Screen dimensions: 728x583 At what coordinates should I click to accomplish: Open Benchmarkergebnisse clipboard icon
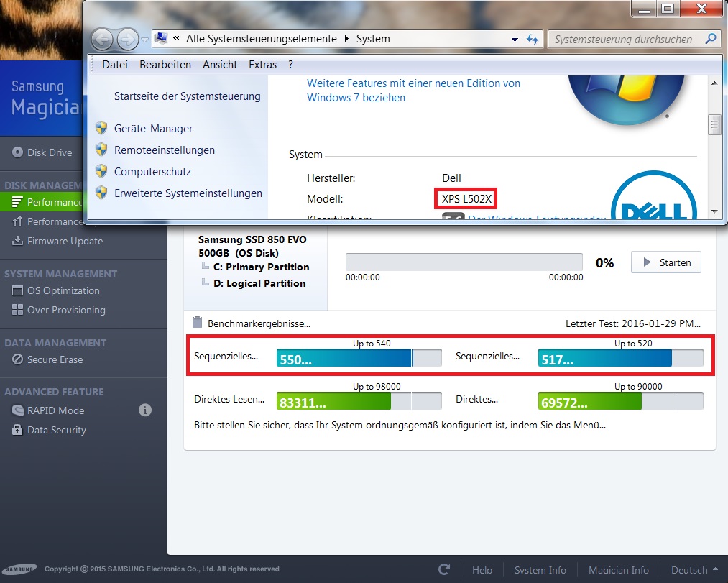coord(198,322)
